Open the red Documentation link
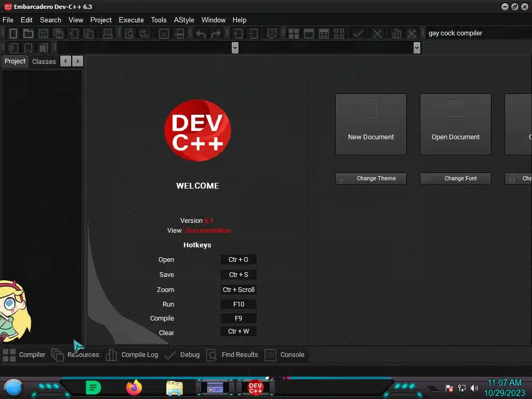This screenshot has height=399, width=532. (x=208, y=230)
